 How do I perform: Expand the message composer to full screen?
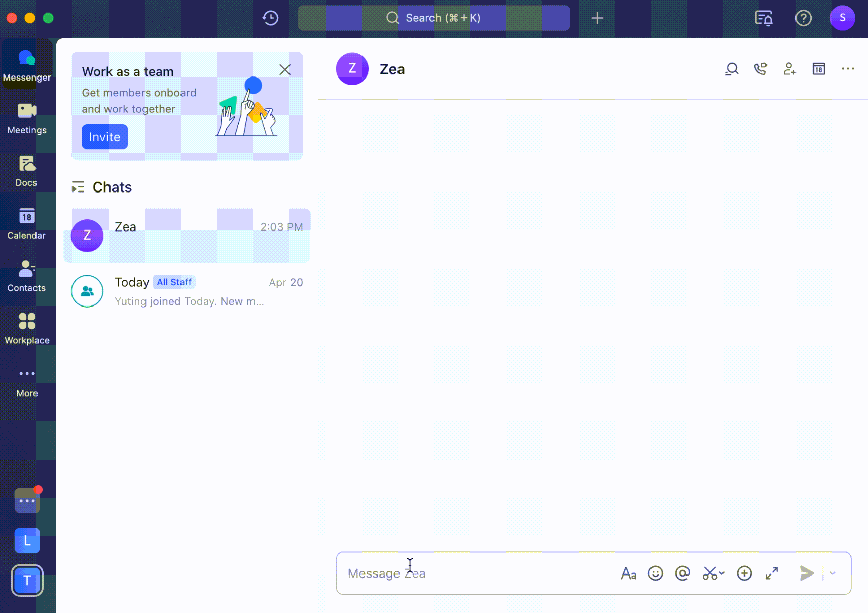click(772, 573)
